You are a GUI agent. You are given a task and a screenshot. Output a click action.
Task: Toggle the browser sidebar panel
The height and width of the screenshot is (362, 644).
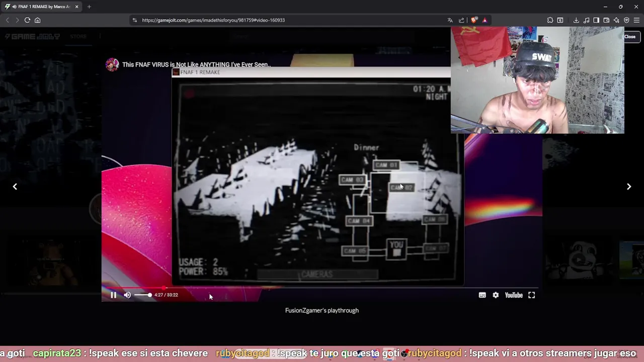point(596,20)
